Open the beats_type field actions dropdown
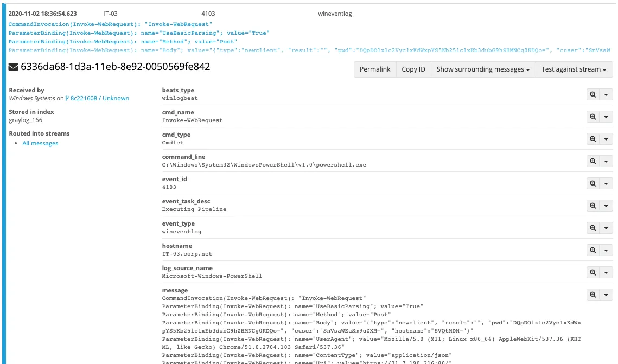 tap(606, 94)
